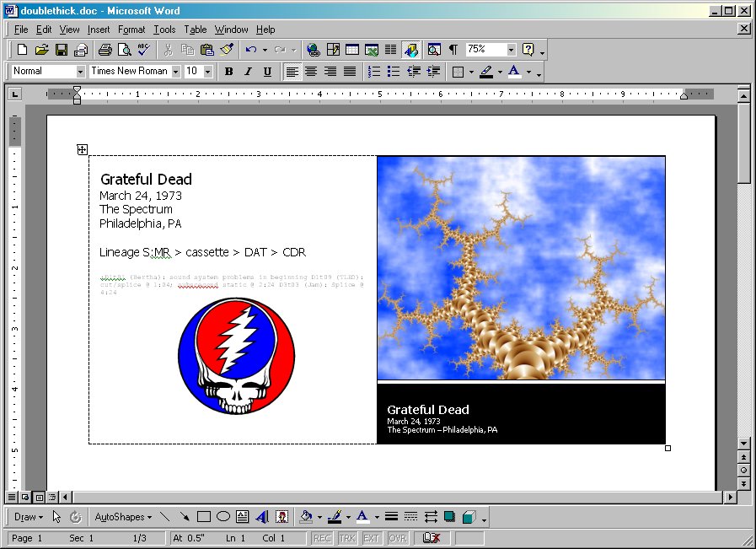Apply the Highlight color marker
756x549 pixels.
486,72
